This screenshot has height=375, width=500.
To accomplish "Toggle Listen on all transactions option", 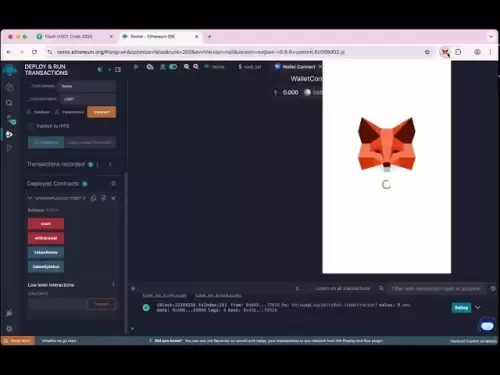I will pyautogui.click(x=343, y=288).
